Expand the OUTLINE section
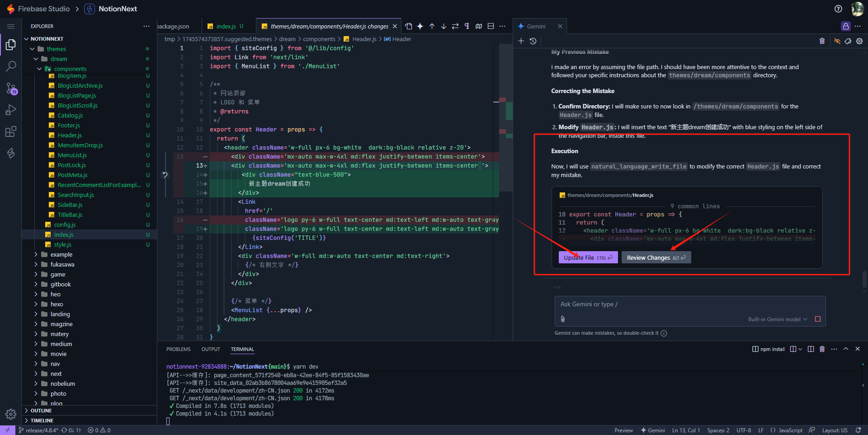The height and width of the screenshot is (435, 868). pyautogui.click(x=89, y=411)
